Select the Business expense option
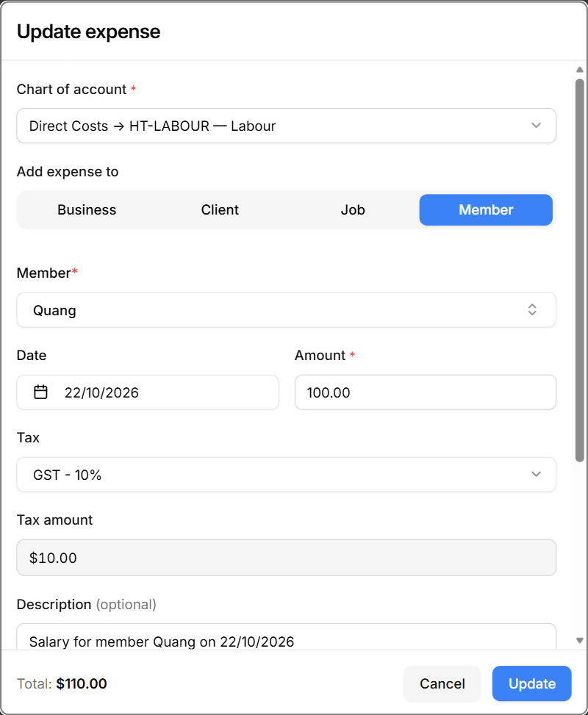Image resolution: width=588 pixels, height=715 pixels. pyautogui.click(x=87, y=209)
